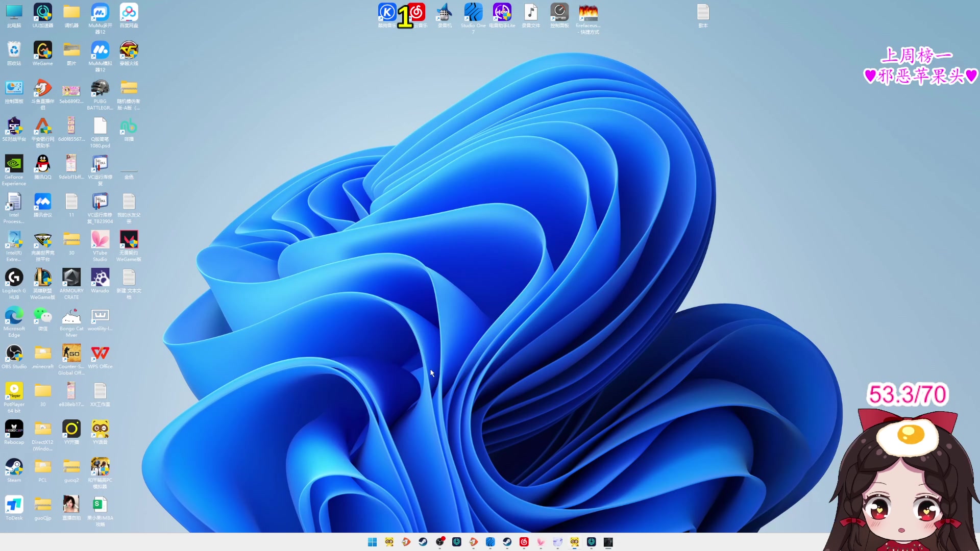980x551 pixels.
Task: Open Microsoft Edge desktop shortcut
Action: click(14, 322)
